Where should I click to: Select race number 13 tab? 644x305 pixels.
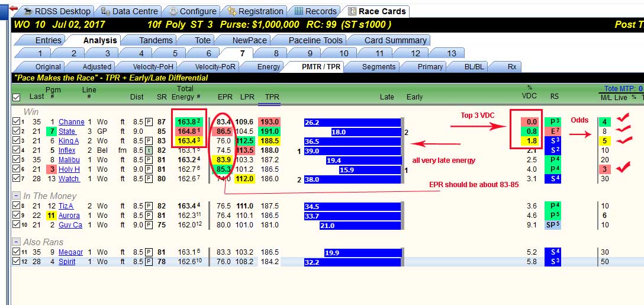pyautogui.click(x=452, y=53)
